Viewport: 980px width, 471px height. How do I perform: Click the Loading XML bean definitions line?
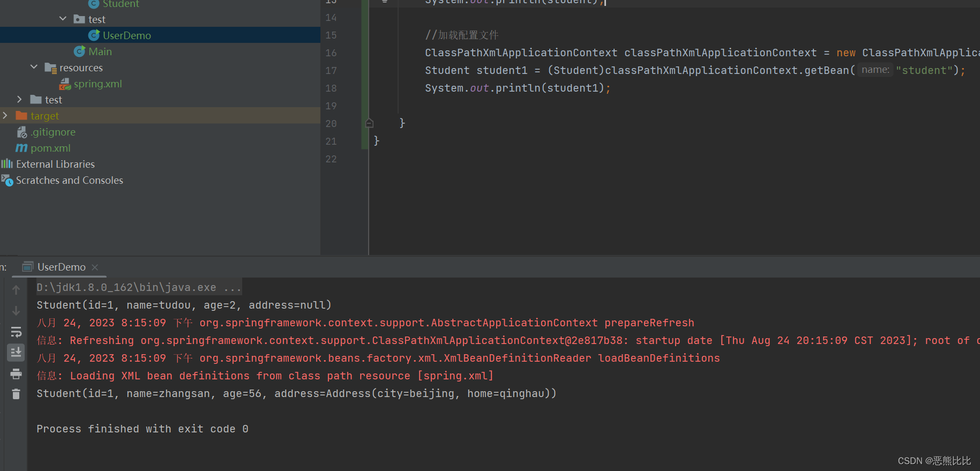(x=265, y=376)
